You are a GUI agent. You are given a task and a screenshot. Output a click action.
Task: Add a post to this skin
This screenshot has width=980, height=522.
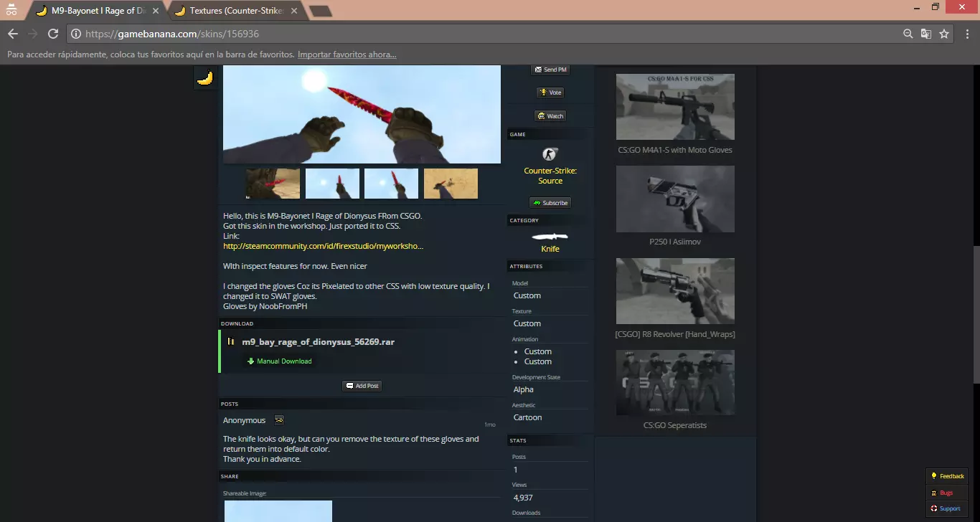point(362,386)
